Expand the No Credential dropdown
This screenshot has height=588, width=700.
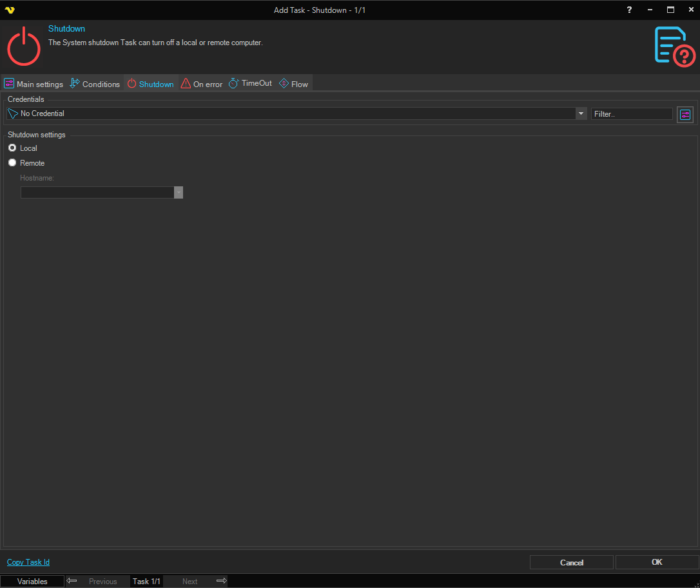coord(581,113)
